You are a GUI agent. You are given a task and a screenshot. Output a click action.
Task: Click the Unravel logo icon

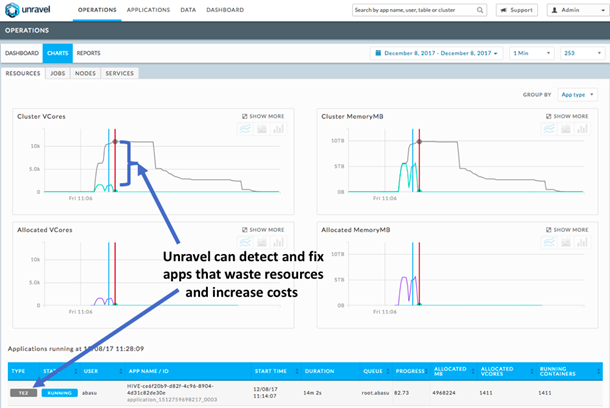tap(12, 10)
